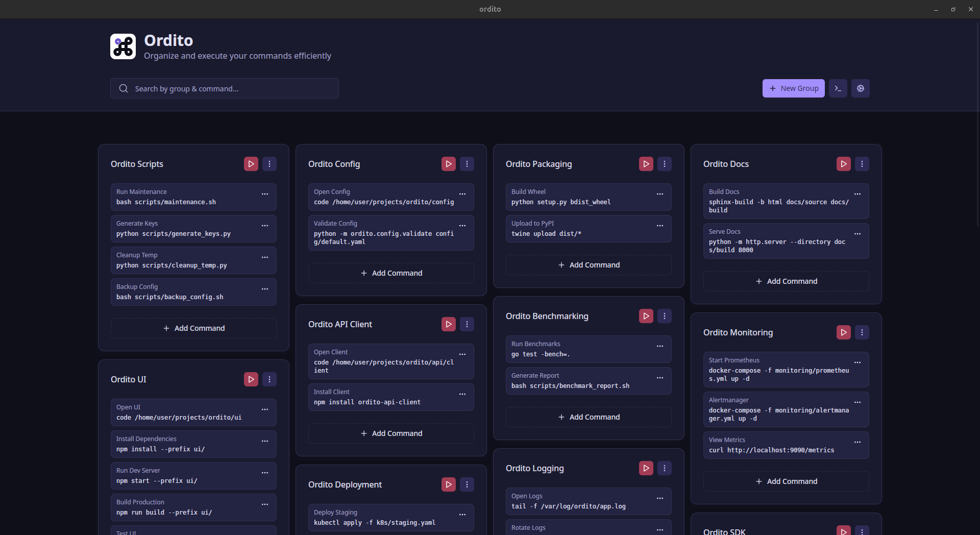Viewport: 980px width, 535px height.
Task: Select the Build Docs command card
Action: [786, 201]
